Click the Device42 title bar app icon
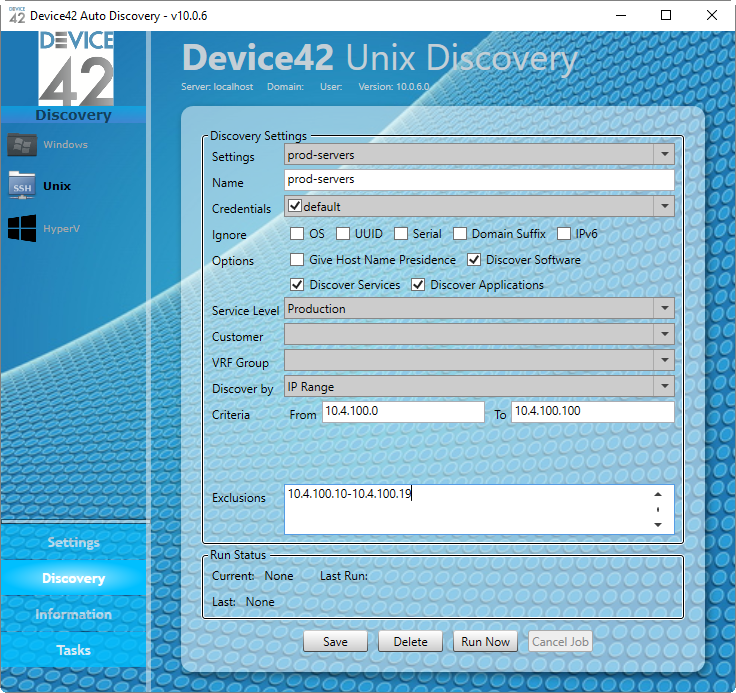736x693 pixels. pyautogui.click(x=17, y=15)
